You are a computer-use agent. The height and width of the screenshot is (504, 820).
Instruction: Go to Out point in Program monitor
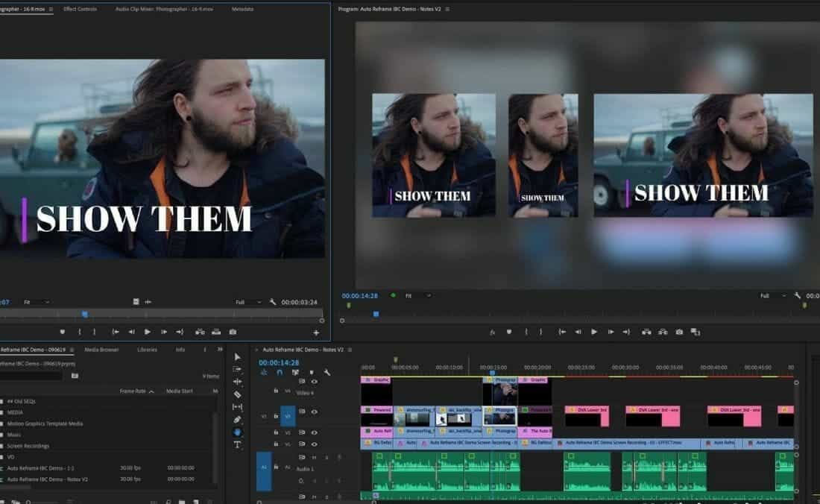[626, 332]
